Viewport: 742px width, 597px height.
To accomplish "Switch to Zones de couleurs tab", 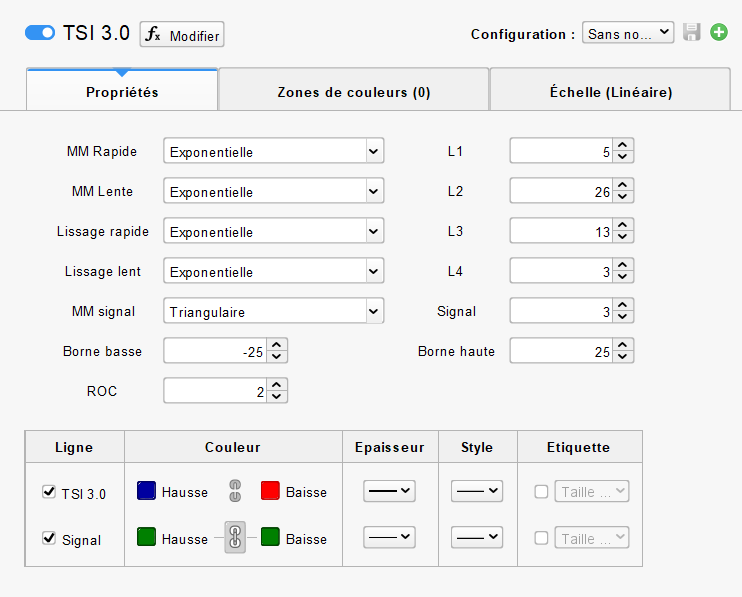I will tap(353, 92).
